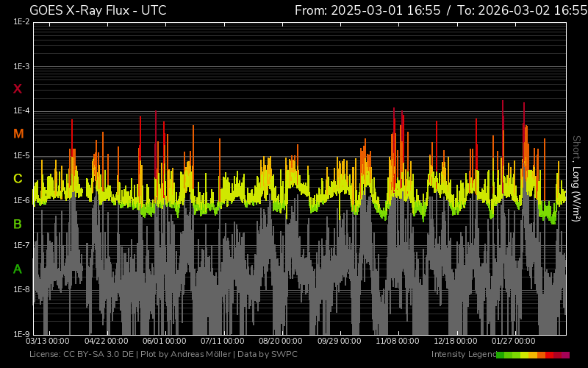Click the Intensity Legend color bar

tap(532, 355)
